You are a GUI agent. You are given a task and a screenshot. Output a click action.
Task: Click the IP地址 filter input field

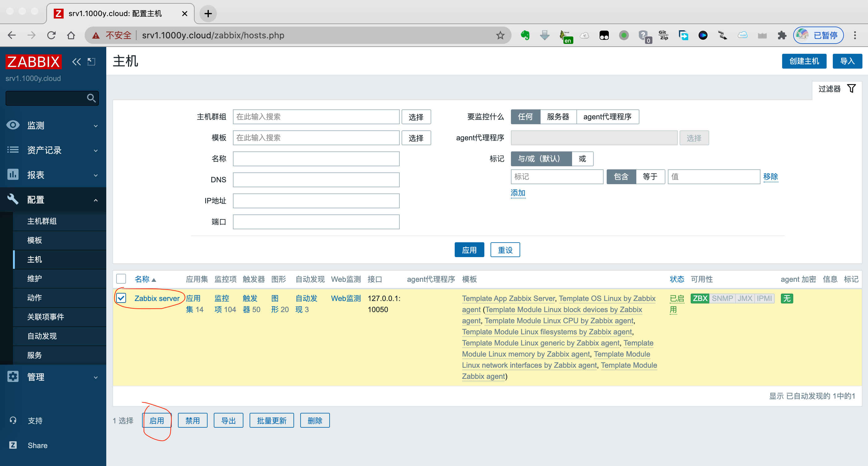coord(316,201)
